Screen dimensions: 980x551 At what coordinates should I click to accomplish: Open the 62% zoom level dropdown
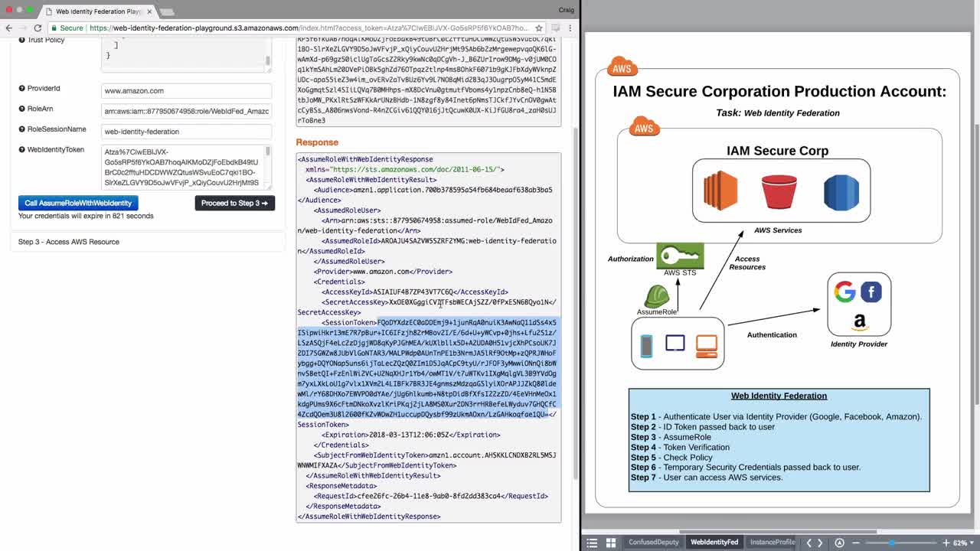click(962, 543)
